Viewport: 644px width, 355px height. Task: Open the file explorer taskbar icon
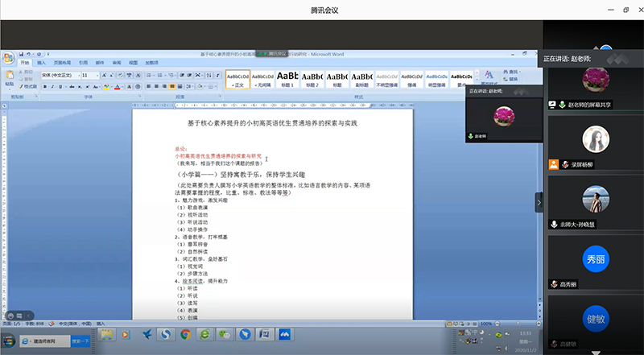(x=106, y=333)
